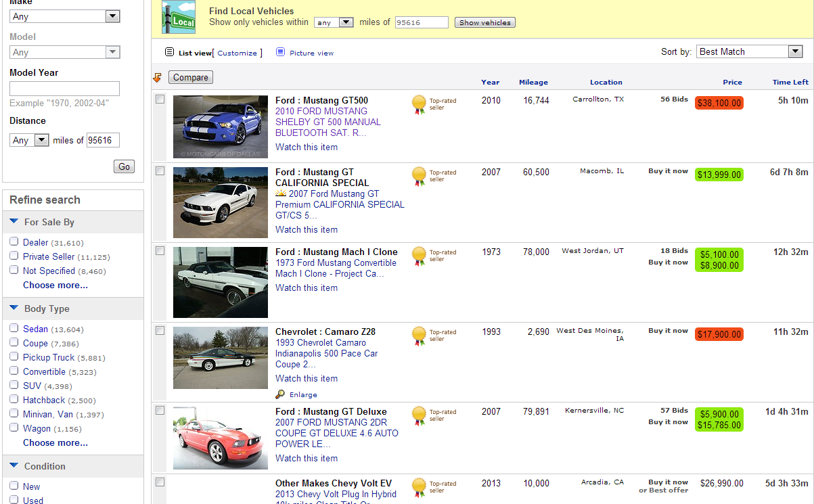Screen dimensions: 814x504
Task: Switch to Picture view icon
Action: coord(280,52)
